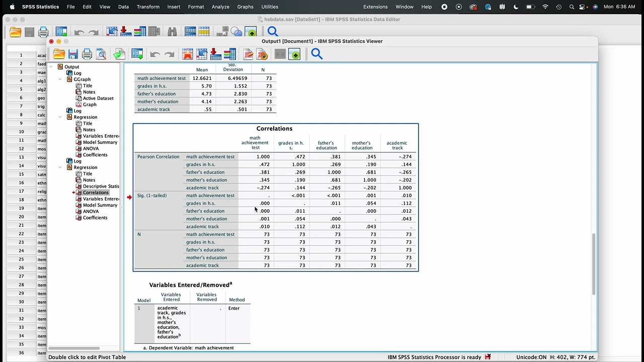644x362 pixels.
Task: Open the Wi-Fi status menu
Action: coord(545,7)
